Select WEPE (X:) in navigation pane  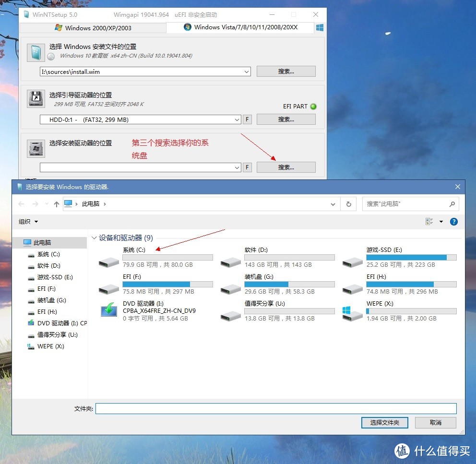click(x=50, y=346)
